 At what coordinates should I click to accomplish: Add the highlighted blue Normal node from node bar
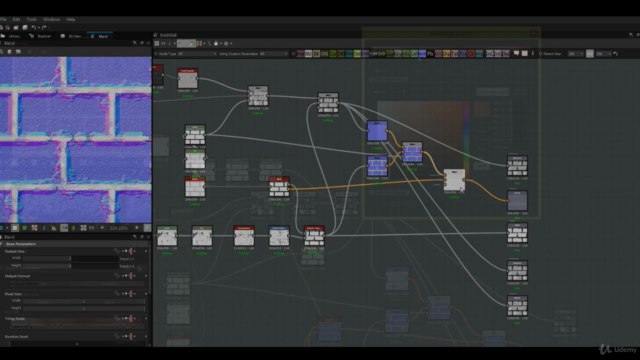tap(422, 53)
